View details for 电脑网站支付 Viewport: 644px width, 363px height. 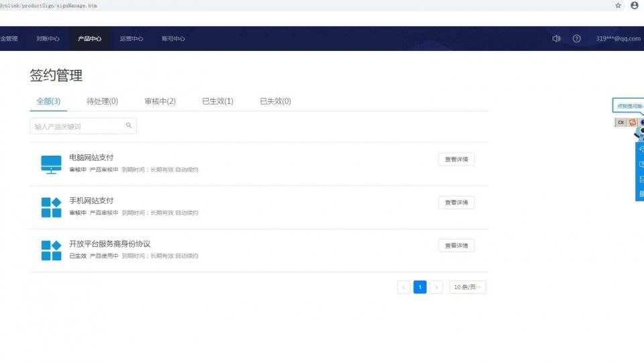456,160
